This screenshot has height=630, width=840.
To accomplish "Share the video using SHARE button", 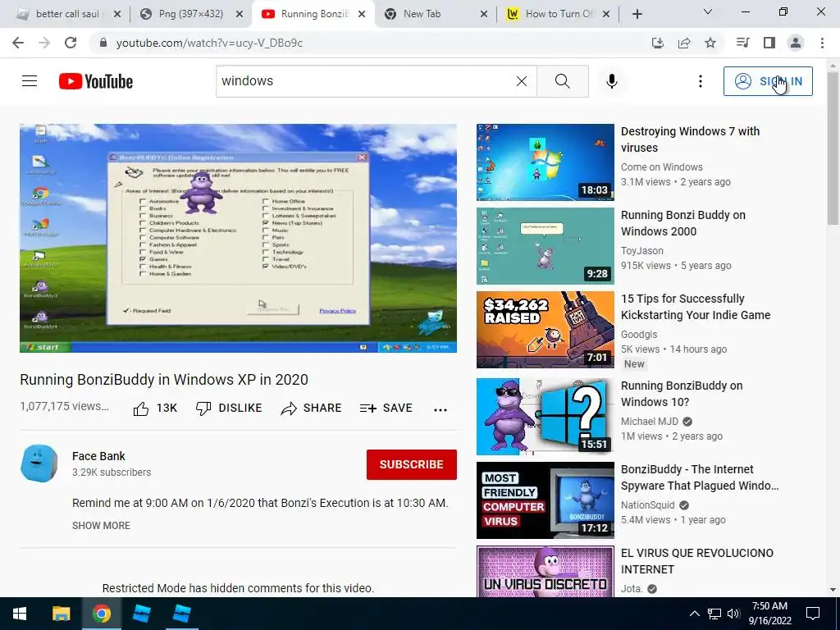I will tap(311, 409).
